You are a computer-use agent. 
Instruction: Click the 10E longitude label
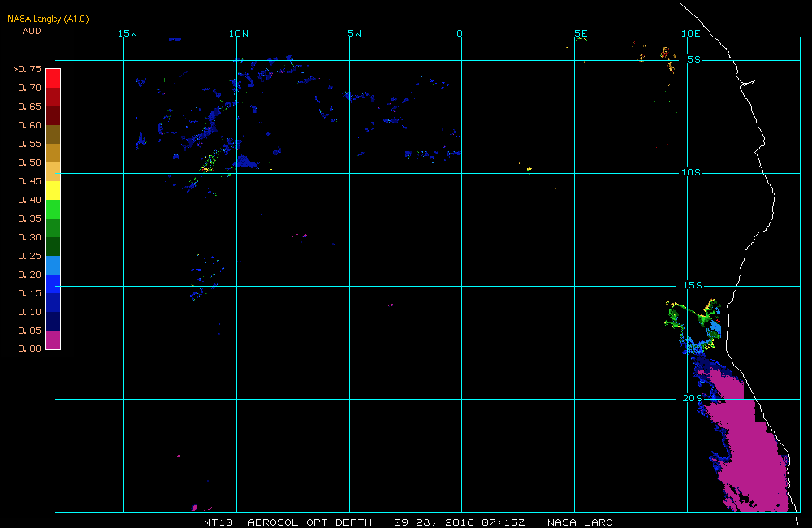click(x=691, y=33)
